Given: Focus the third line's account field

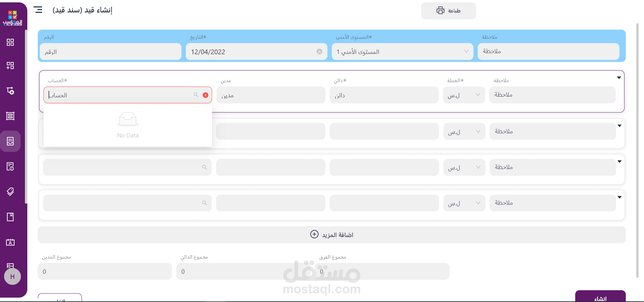Looking at the screenshot, I should click(x=127, y=167).
